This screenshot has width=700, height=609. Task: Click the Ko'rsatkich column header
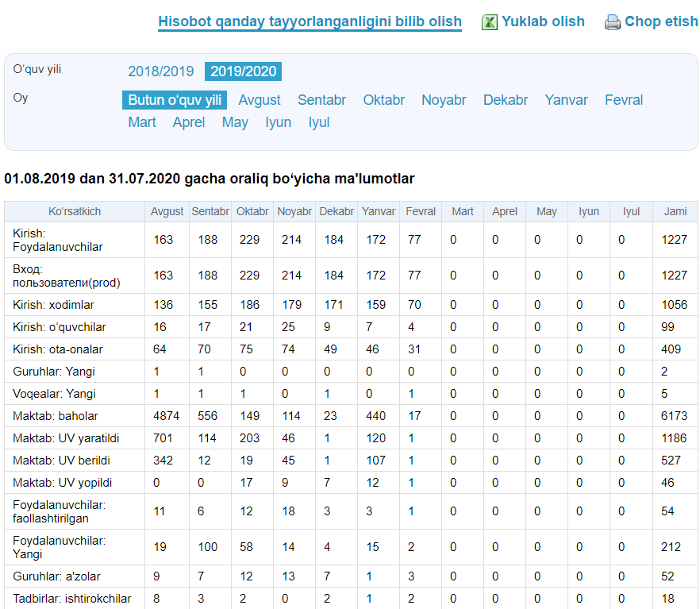point(75,211)
